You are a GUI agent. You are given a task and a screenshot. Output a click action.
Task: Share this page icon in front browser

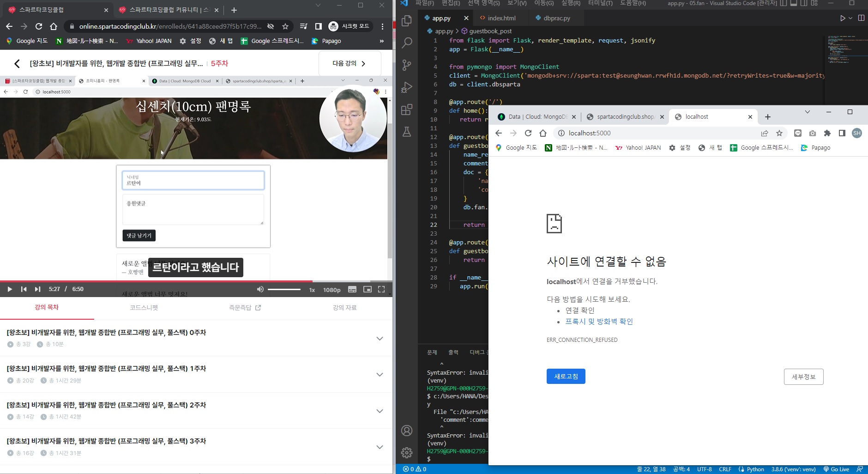765,133
